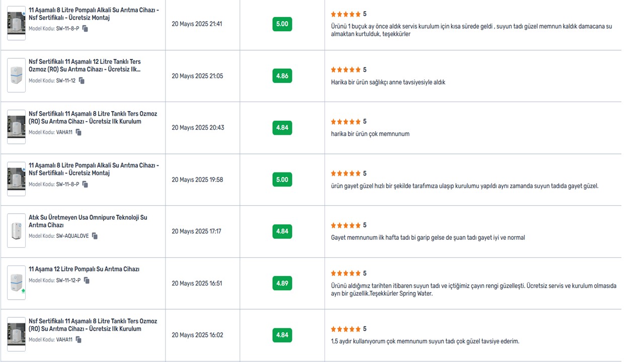644x362 pixels.
Task: Copy VAHA11 code in the 20:43 review row
Action: pos(78,132)
